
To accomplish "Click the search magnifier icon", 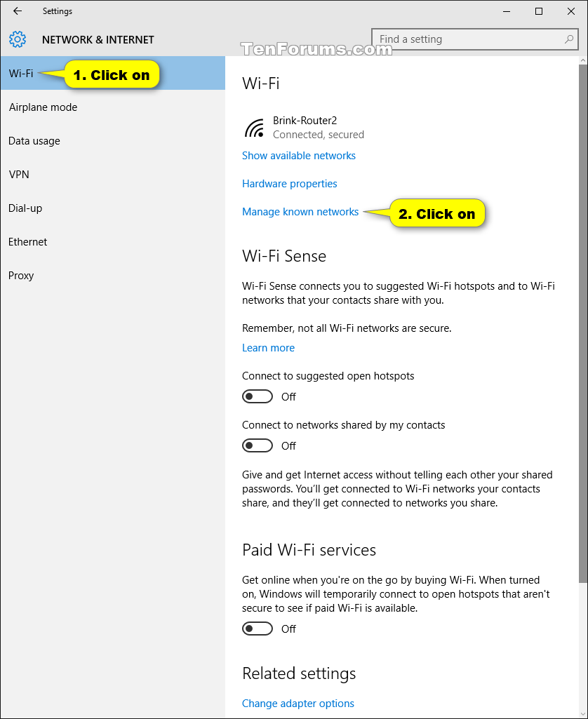I will point(569,39).
